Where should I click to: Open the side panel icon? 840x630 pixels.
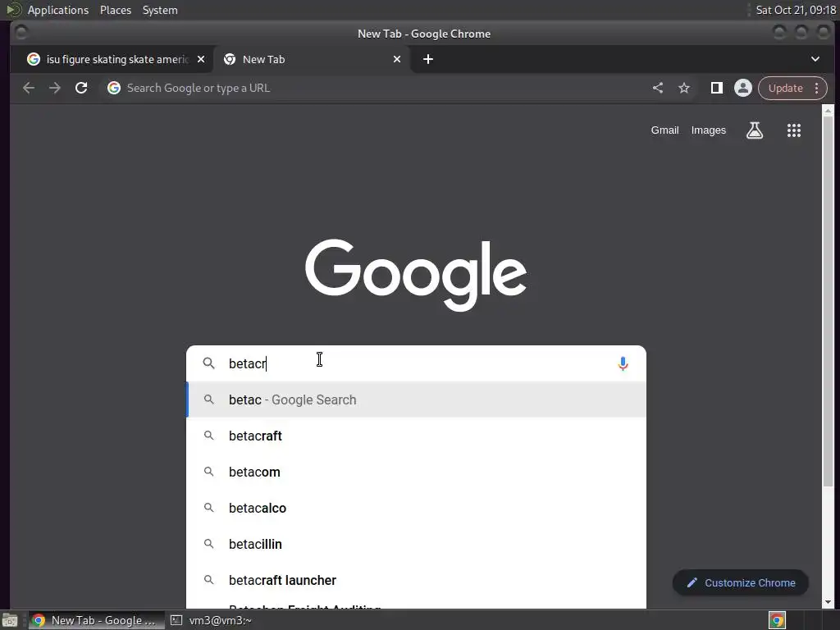point(716,88)
